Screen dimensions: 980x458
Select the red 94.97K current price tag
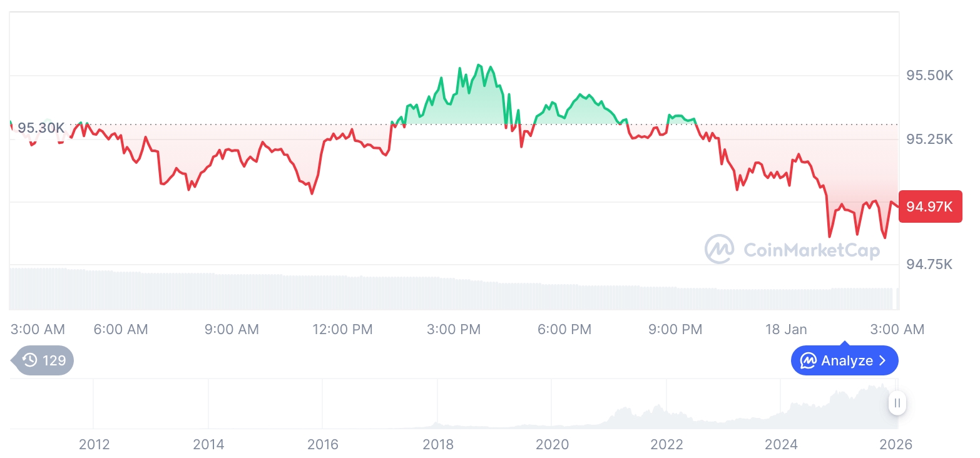tap(930, 206)
